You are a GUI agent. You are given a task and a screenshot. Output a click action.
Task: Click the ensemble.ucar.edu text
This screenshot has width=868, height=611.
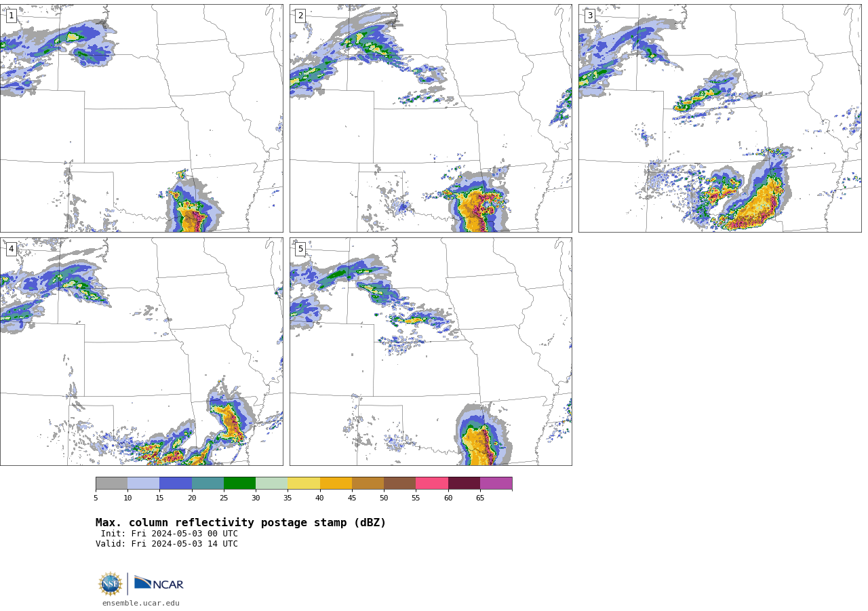coord(141,603)
